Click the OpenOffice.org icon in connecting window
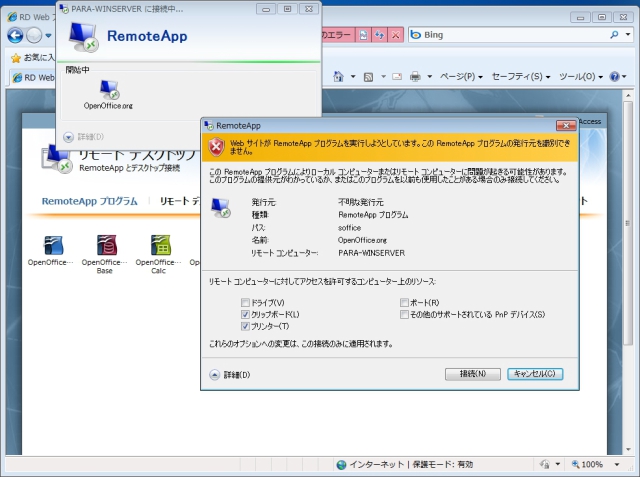Viewport: 640px width, 477px height. [x=109, y=90]
